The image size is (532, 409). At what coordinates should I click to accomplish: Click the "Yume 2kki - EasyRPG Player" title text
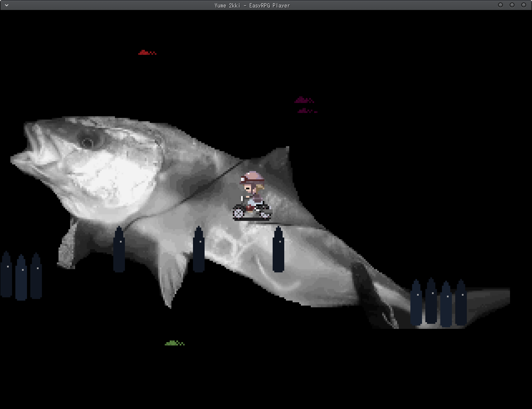coord(252,5)
